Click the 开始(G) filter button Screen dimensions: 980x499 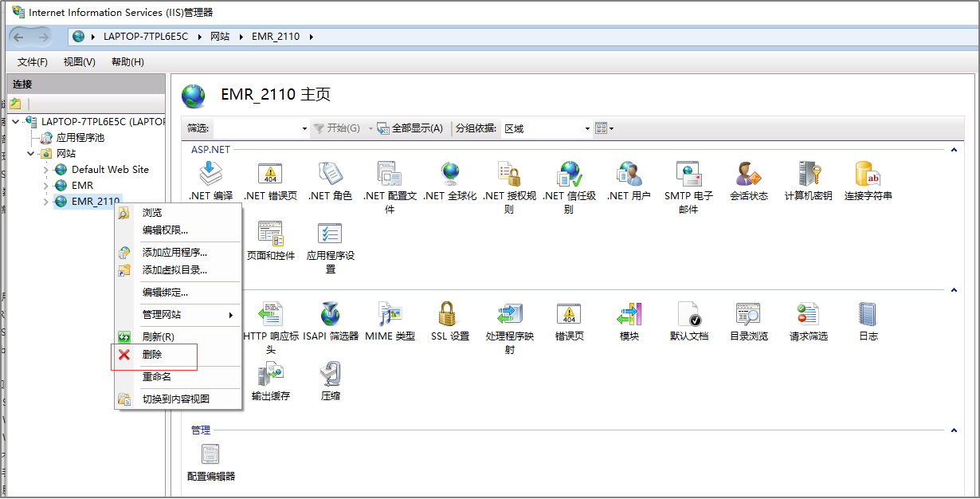[x=336, y=128]
